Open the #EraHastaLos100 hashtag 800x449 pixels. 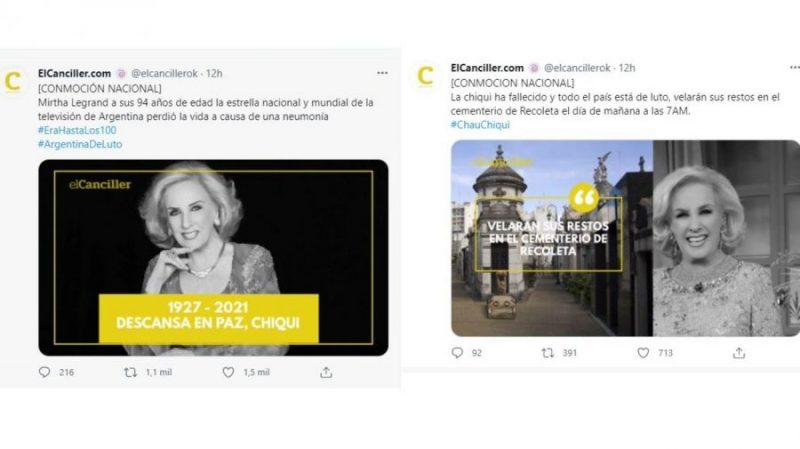76,131
